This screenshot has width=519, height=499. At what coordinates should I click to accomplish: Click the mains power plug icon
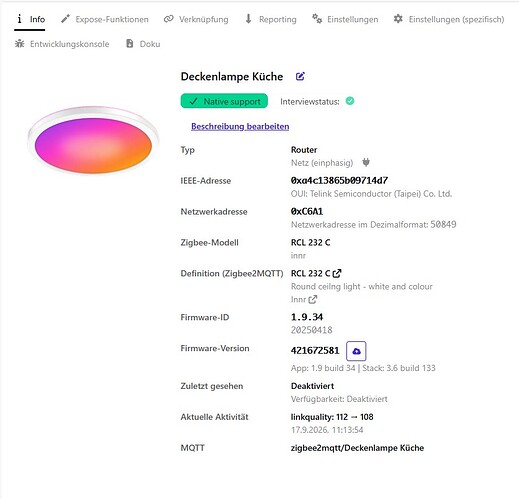366,162
